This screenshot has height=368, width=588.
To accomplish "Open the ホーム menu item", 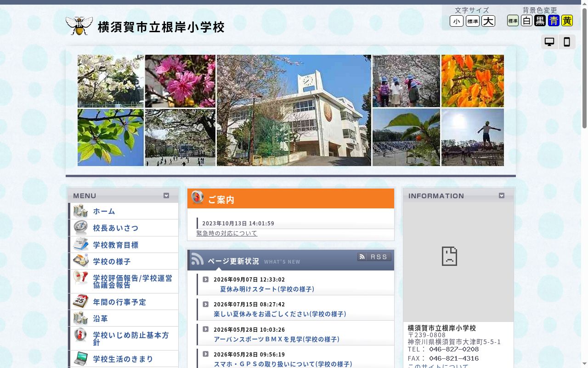I will 124,211.
